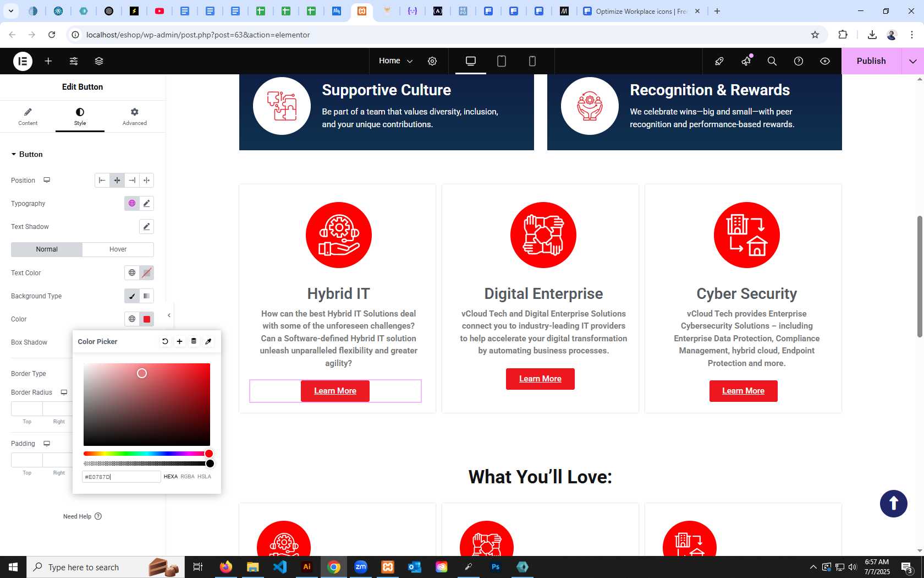Click the hue slider bar
Viewport: 924px width, 578px height.
tap(147, 454)
